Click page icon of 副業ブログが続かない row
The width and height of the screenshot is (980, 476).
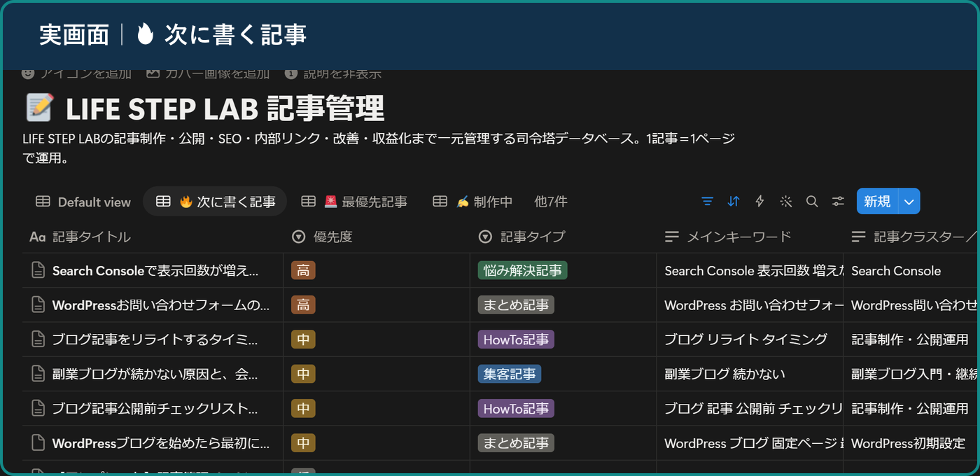38,374
